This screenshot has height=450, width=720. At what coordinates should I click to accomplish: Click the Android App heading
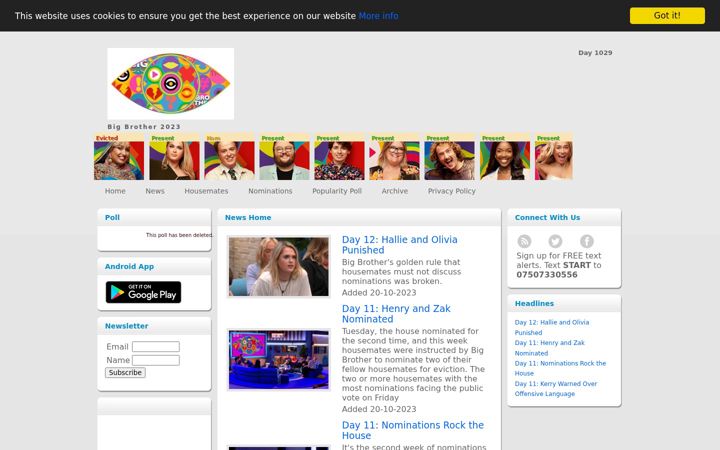pyautogui.click(x=129, y=266)
